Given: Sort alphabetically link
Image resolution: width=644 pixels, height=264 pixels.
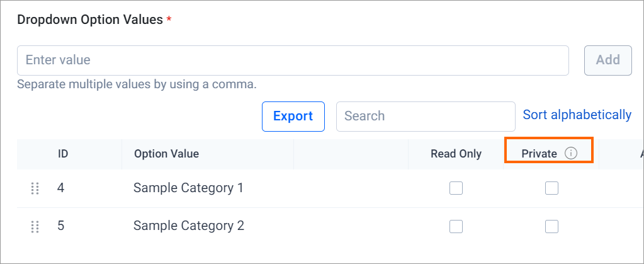Looking at the screenshot, I should coord(577,115).
